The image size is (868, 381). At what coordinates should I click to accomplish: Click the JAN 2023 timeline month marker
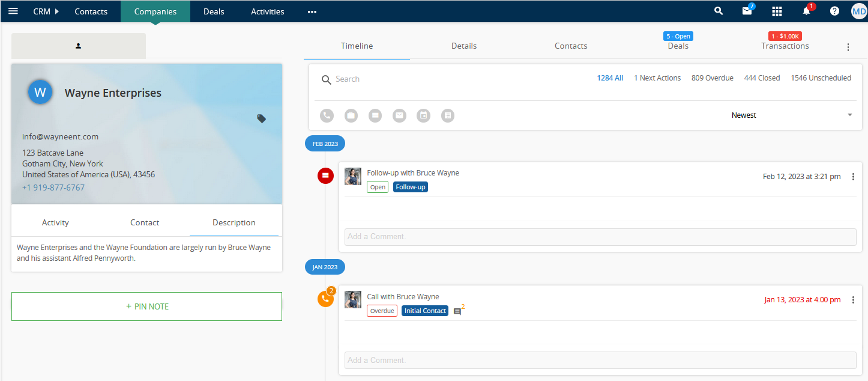click(325, 267)
